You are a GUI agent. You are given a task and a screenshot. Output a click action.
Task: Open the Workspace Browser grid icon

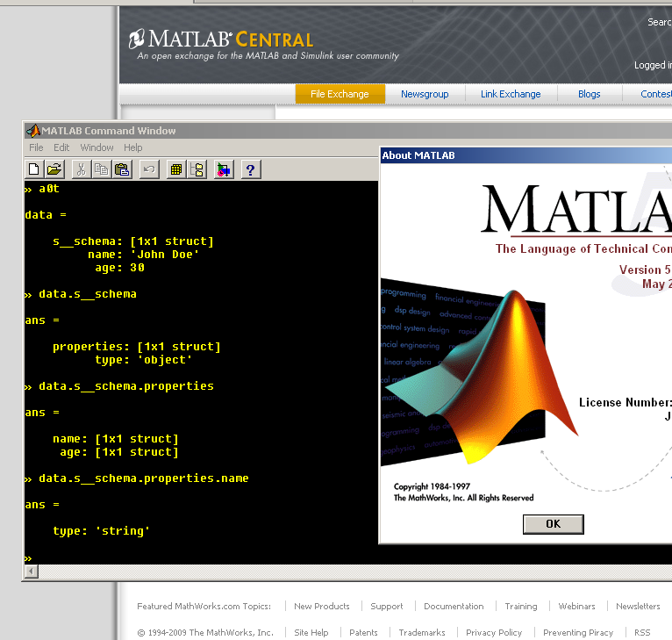click(x=176, y=169)
